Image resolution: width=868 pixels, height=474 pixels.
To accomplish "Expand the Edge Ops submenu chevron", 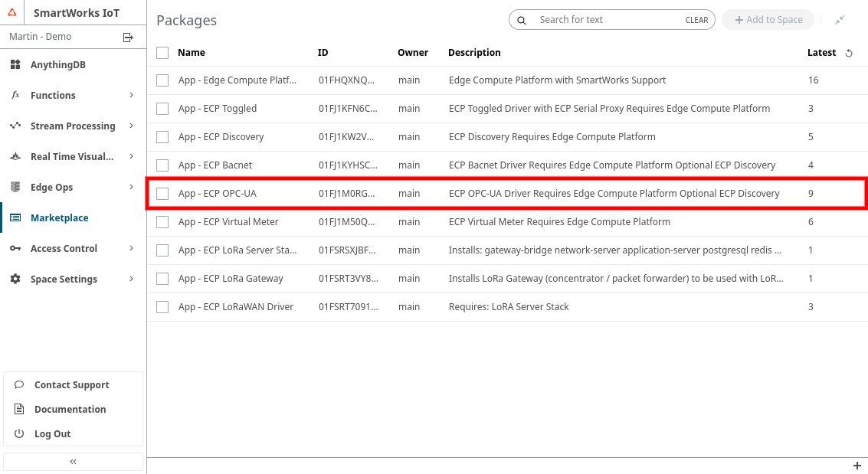I will pos(131,187).
